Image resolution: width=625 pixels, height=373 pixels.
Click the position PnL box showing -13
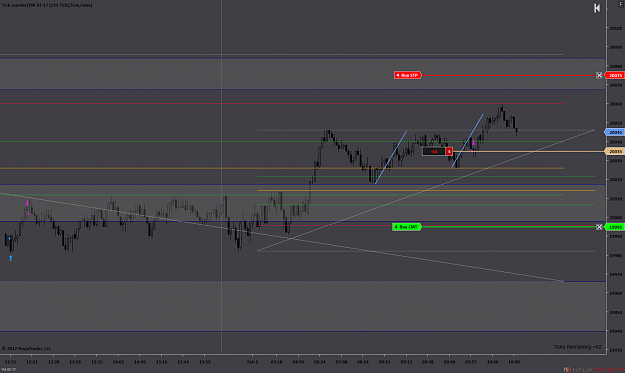click(x=434, y=151)
